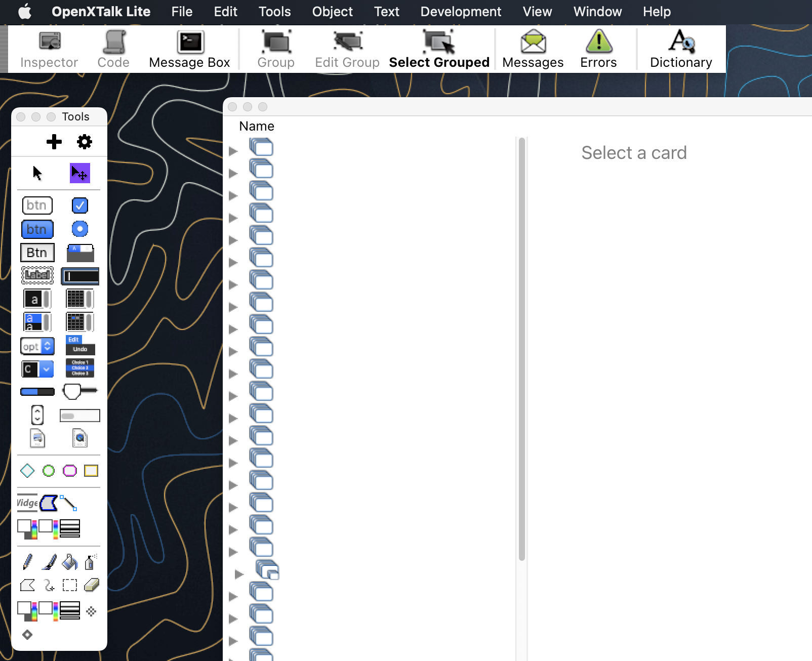
Task: Pick the checkbox control tool
Action: tap(80, 205)
